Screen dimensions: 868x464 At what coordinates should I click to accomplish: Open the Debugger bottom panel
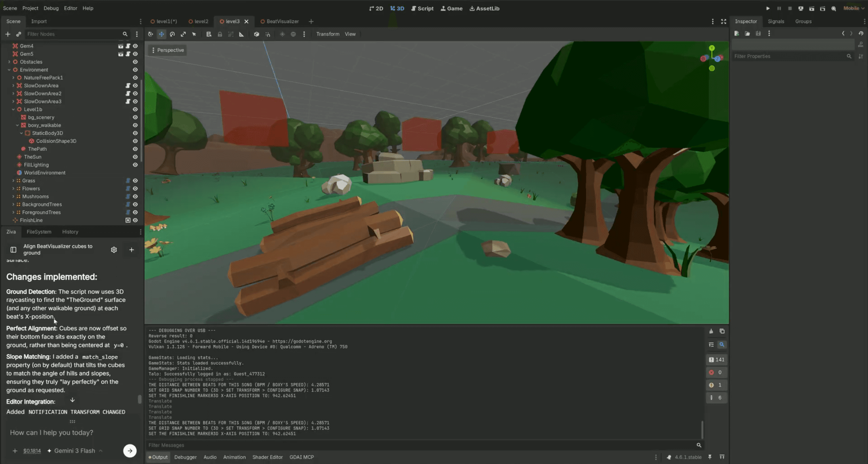click(185, 457)
